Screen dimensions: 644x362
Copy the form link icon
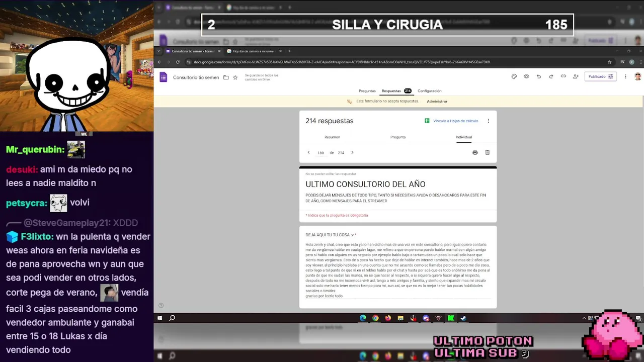pos(563,76)
